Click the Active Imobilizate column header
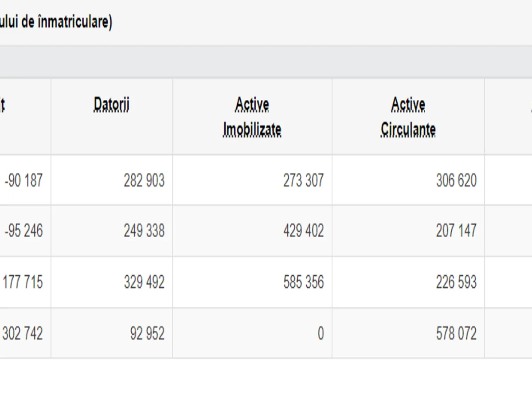The height and width of the screenshot is (399, 532). [252, 117]
